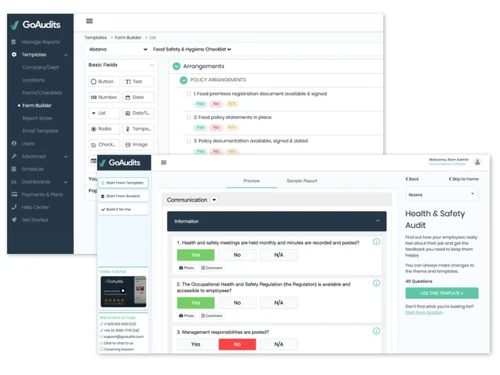500x375 pixels.
Task: Select the Button field type
Action: pyautogui.click(x=104, y=81)
